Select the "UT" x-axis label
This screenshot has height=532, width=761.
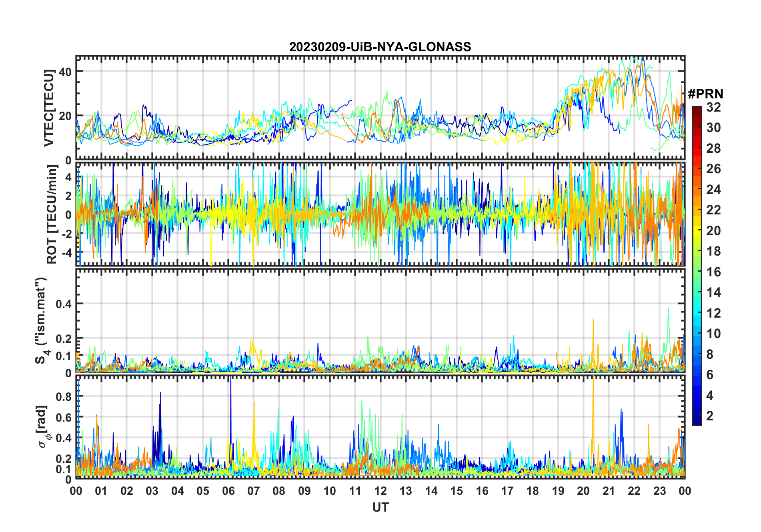[380, 508]
